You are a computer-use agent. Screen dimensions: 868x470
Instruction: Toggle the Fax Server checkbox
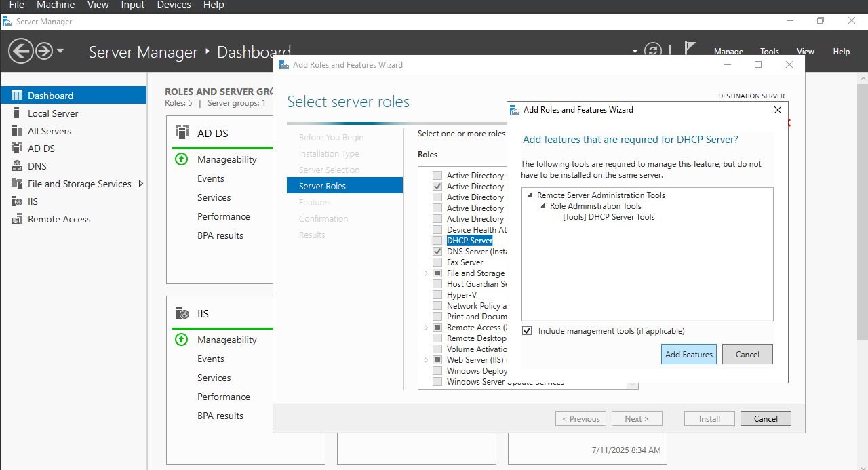[437, 262]
